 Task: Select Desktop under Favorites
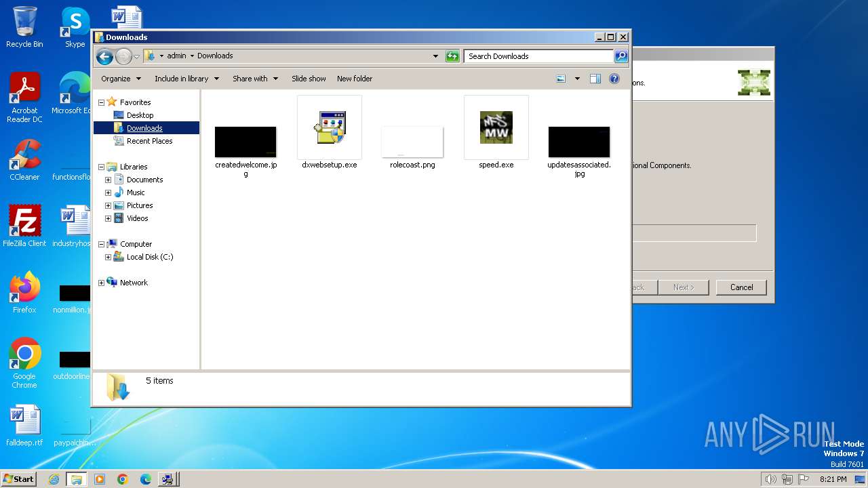pos(140,115)
